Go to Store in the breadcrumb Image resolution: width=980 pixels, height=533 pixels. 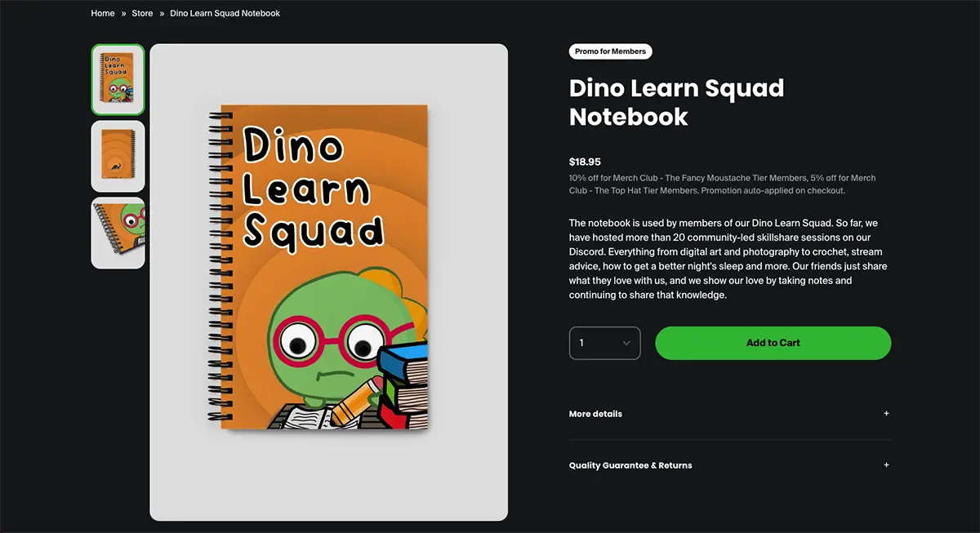pos(142,13)
